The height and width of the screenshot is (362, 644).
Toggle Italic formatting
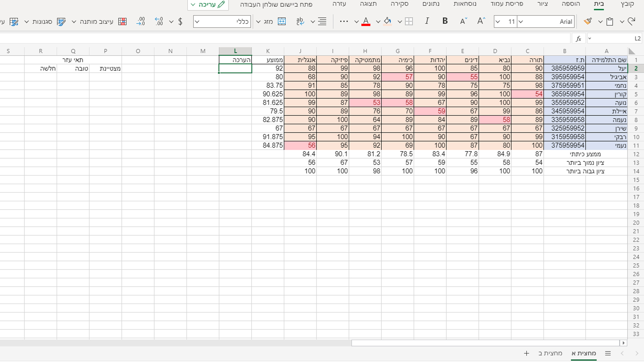pos(427,21)
